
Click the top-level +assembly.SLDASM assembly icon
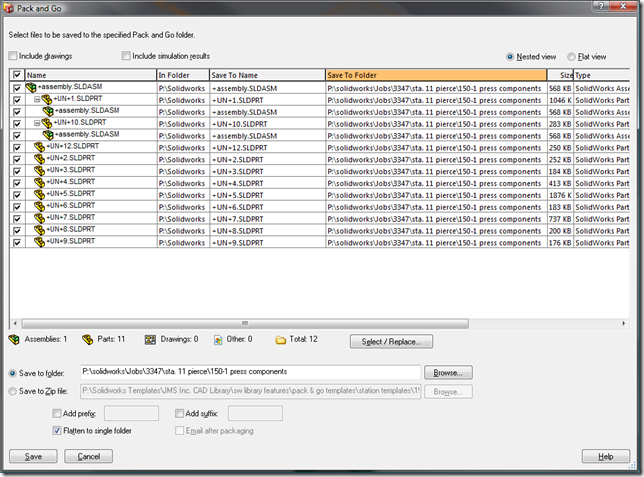click(x=31, y=87)
